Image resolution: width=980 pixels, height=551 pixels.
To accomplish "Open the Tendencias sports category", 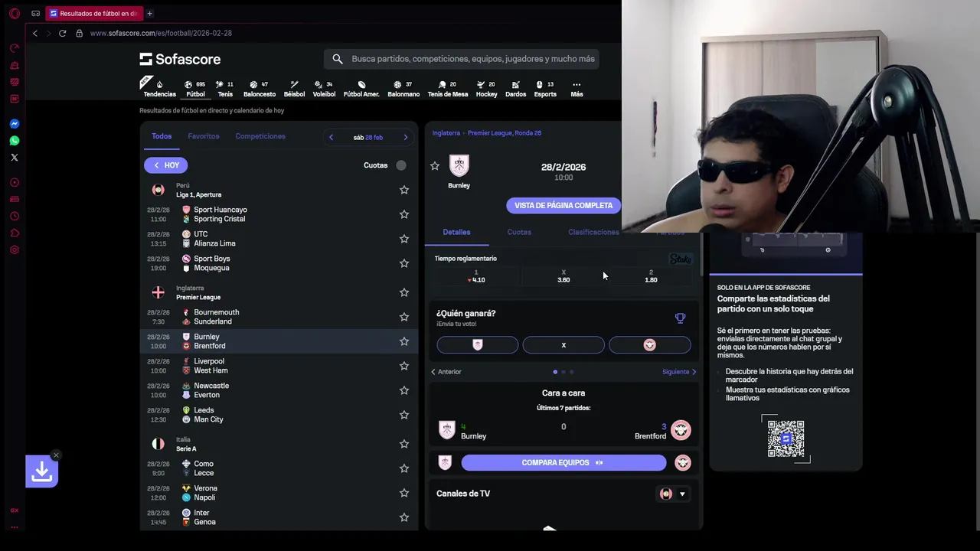I will tap(159, 89).
